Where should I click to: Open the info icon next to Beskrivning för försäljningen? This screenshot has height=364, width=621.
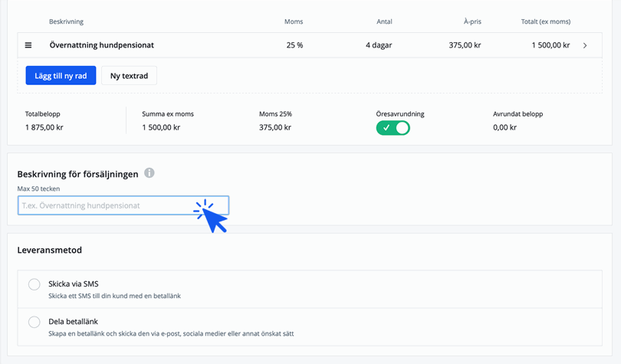(x=149, y=173)
